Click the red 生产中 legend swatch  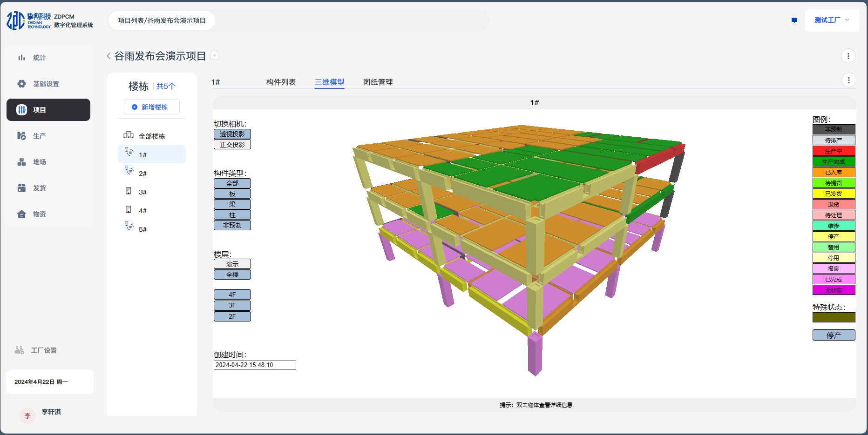[x=834, y=151]
